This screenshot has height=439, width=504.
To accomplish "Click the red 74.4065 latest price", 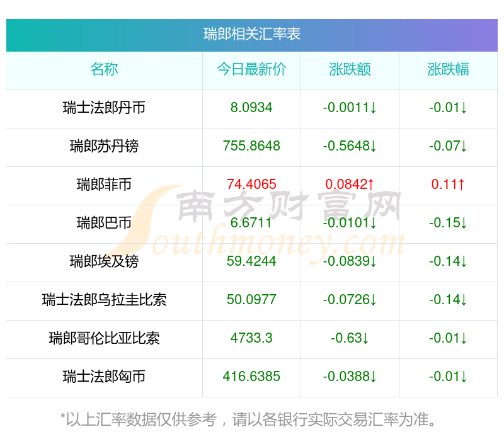I will click(x=251, y=185).
